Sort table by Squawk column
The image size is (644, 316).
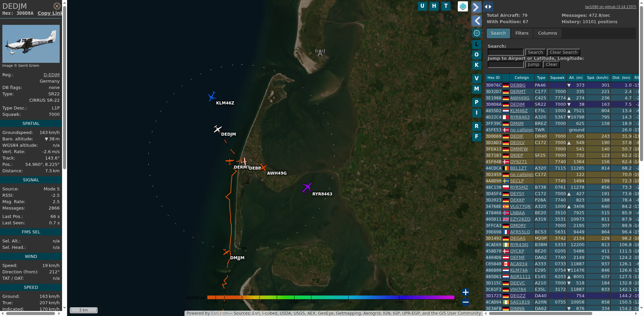pyautogui.click(x=557, y=78)
